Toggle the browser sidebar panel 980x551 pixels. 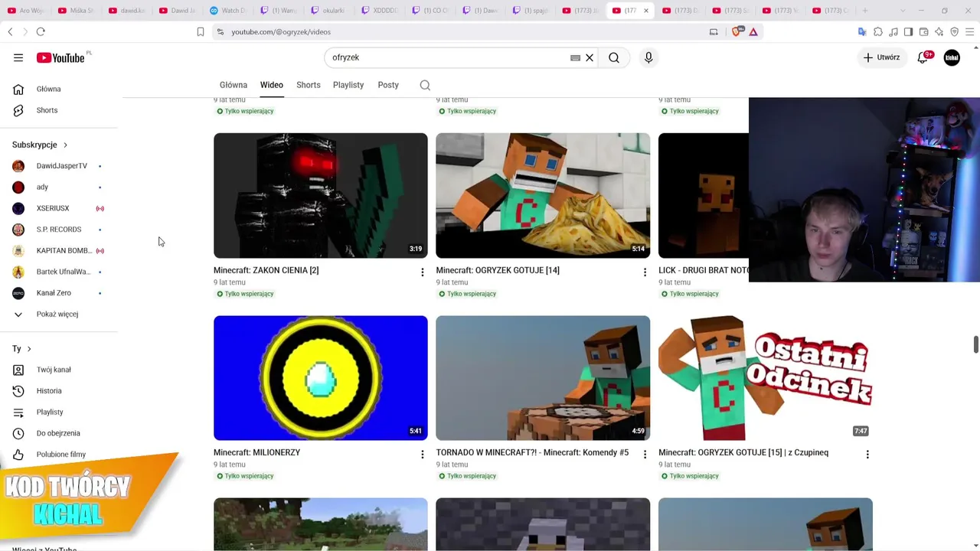908,31
